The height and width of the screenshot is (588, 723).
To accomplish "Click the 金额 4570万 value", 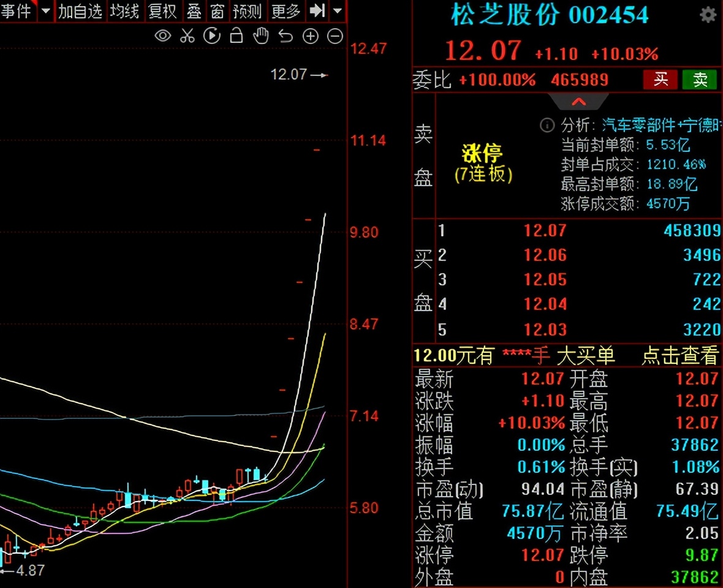I will pyautogui.click(x=534, y=533).
